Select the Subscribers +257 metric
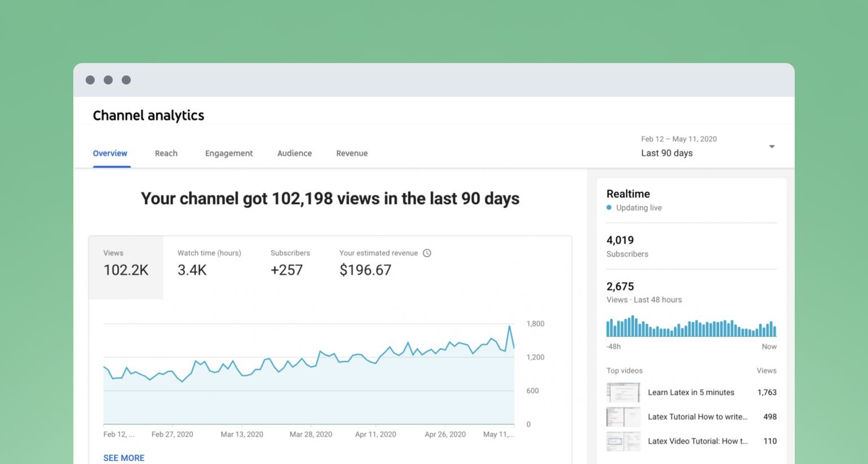Viewport: 868px width, 464px height. [290, 264]
